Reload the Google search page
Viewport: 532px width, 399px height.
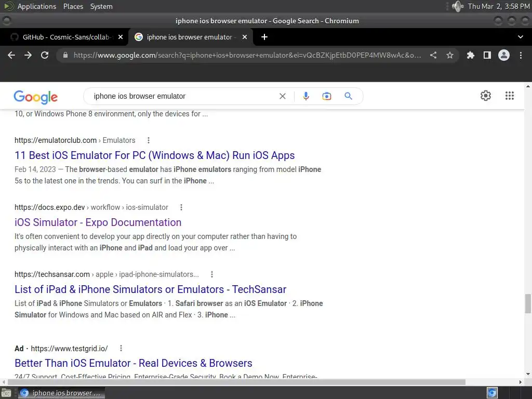(x=45, y=55)
